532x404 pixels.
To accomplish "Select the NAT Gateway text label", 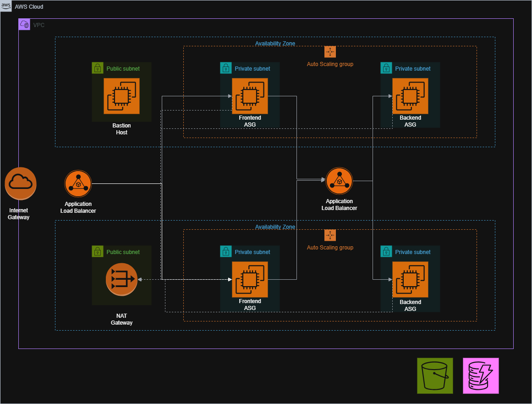I will (x=121, y=319).
